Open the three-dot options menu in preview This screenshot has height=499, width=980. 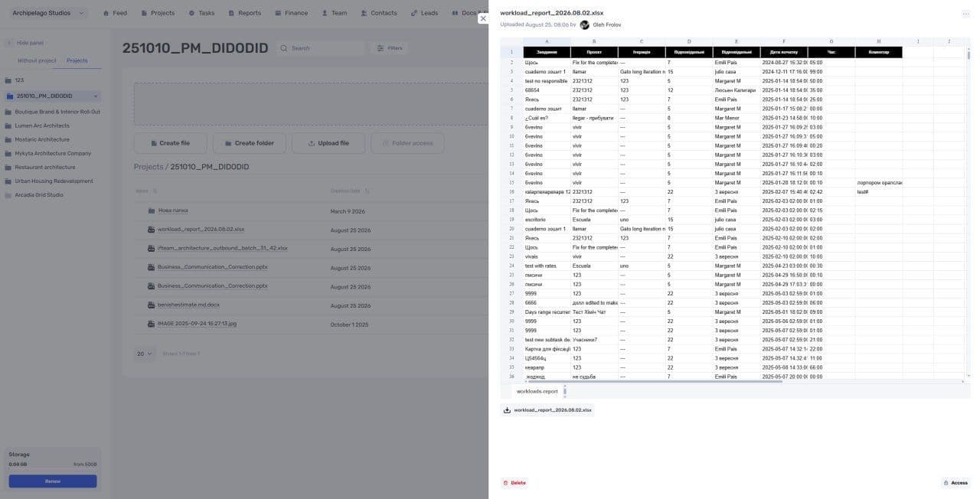click(x=965, y=14)
